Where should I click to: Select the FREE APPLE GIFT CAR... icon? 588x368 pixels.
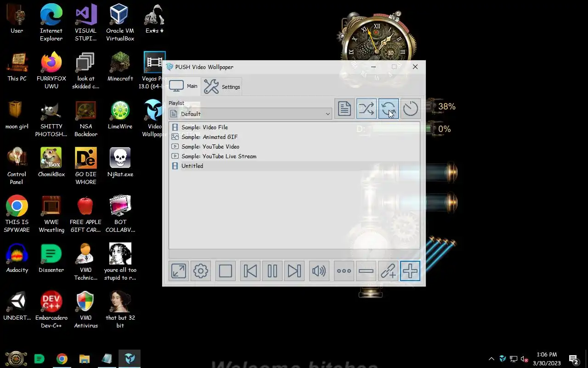(x=85, y=214)
